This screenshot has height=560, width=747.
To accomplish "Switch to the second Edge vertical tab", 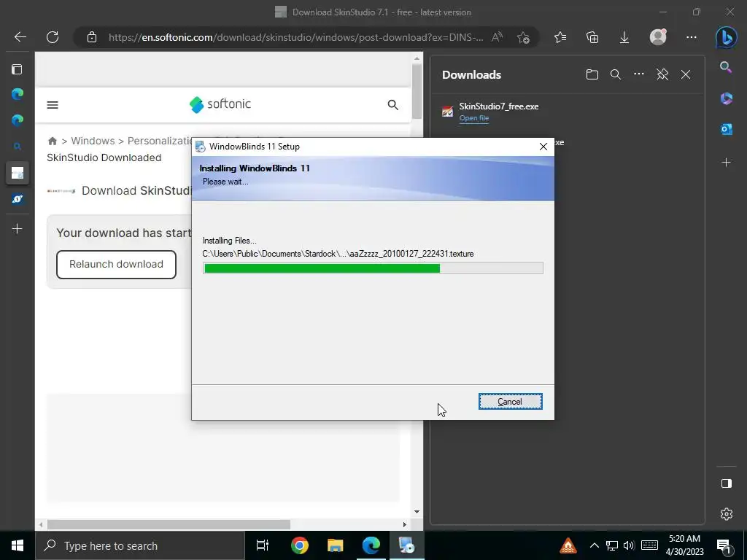I will [x=18, y=120].
